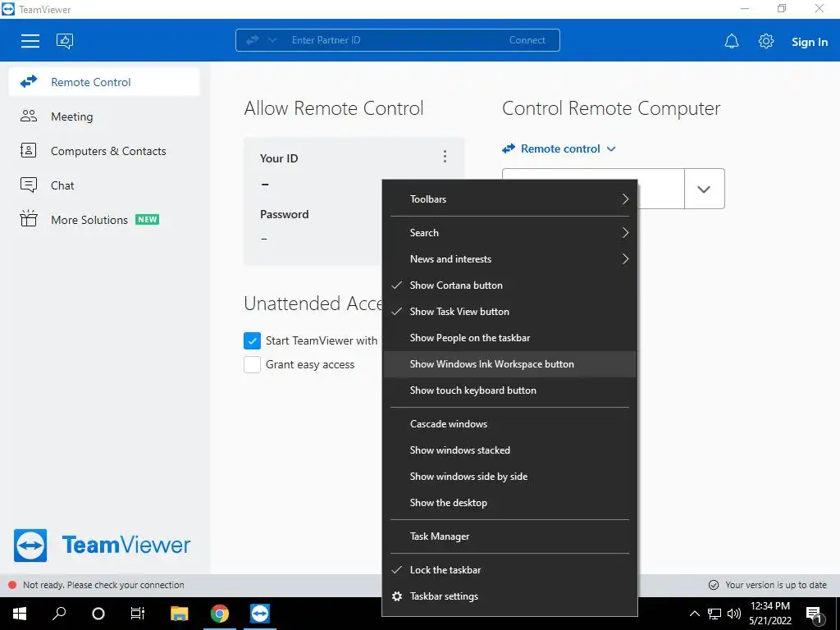Open the partner ID history dropdown arrow
The image size is (840, 630).
(704, 189)
